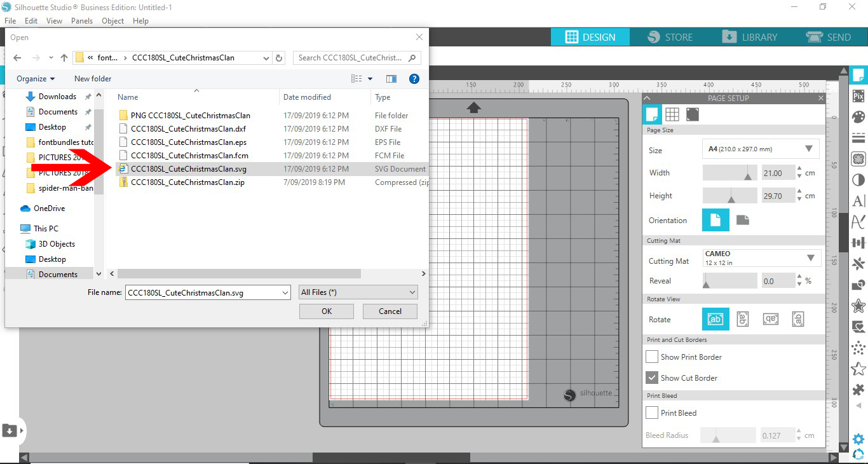This screenshot has width=868, height=464.
Task: Open the Image Effects half-circle icon
Action: point(858,180)
